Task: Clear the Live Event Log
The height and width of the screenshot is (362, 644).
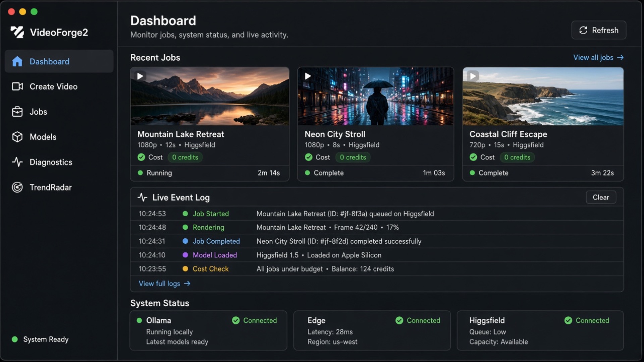Action: 601,197
